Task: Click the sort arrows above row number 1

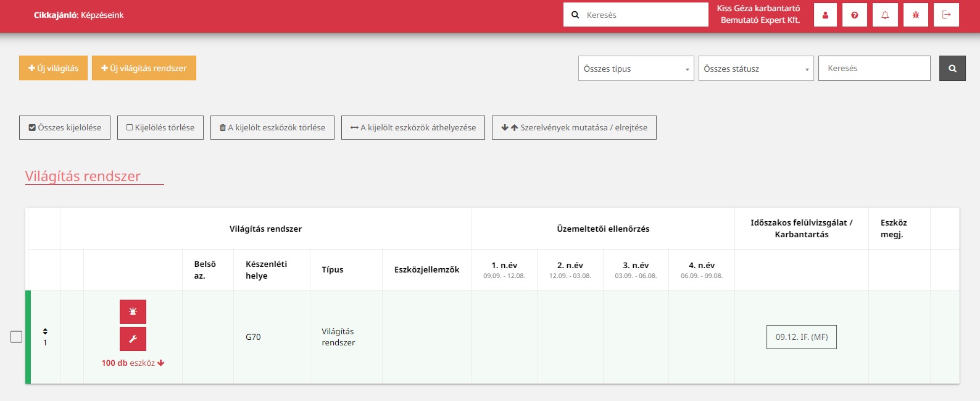Action: pyautogui.click(x=45, y=332)
